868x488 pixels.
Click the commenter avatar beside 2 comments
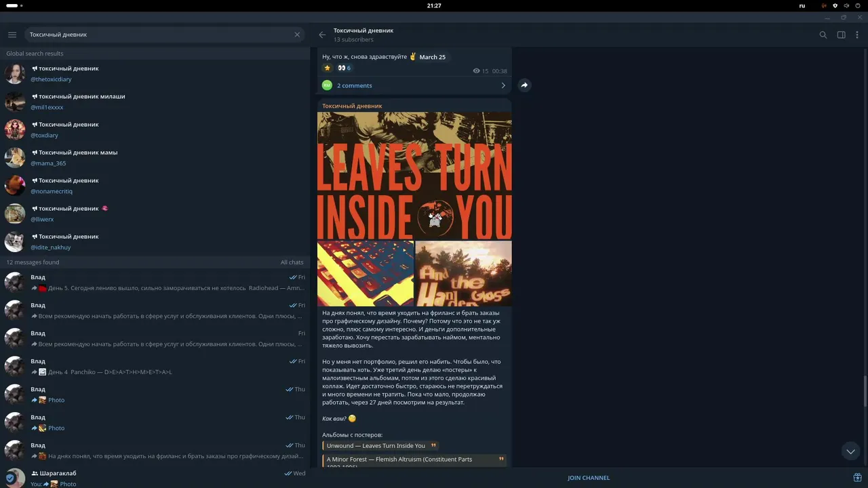point(327,85)
